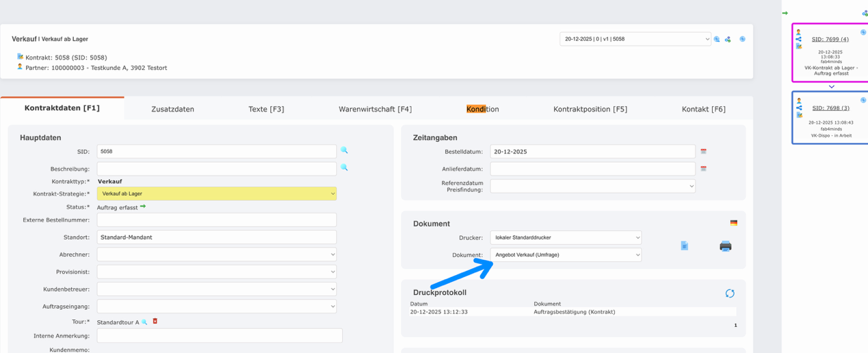Click the red remove icon next to Standardtour A
Screen dimensions: 868x353
point(155,321)
